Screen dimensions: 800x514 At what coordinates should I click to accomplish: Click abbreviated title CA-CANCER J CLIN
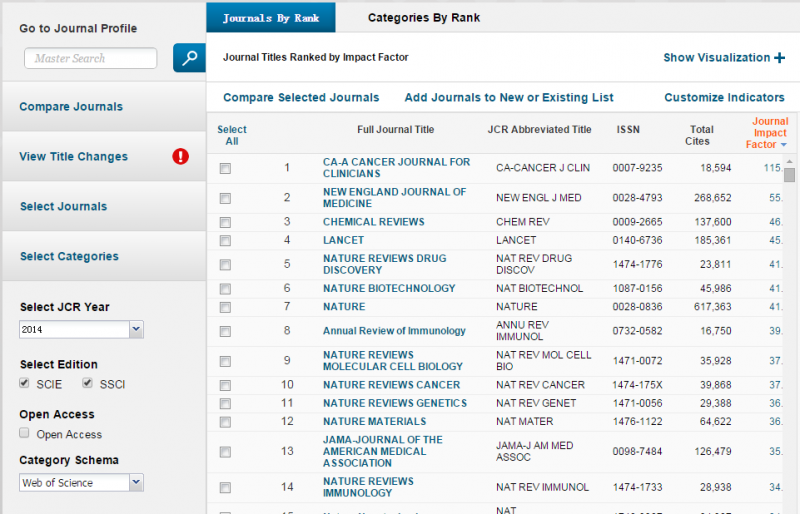[543, 168]
